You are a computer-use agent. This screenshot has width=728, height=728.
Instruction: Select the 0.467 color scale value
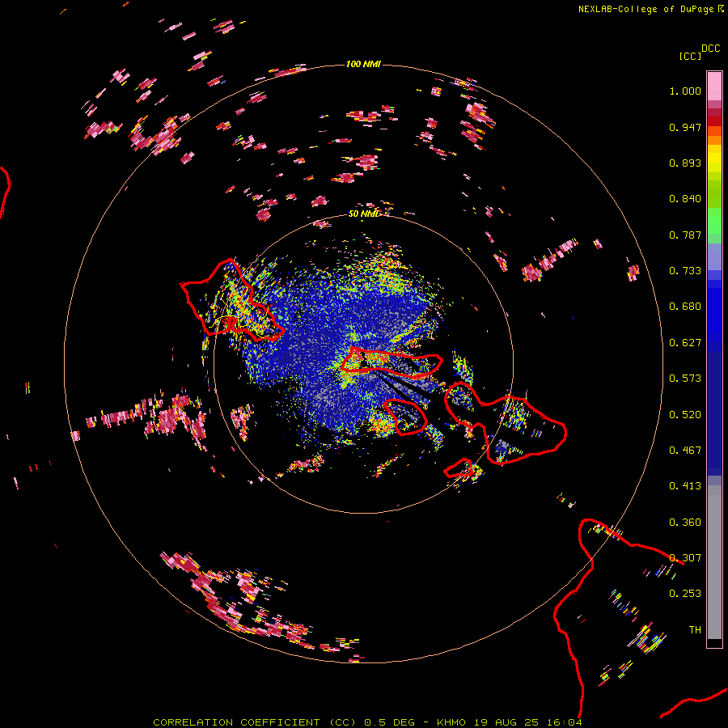pyautogui.click(x=685, y=451)
